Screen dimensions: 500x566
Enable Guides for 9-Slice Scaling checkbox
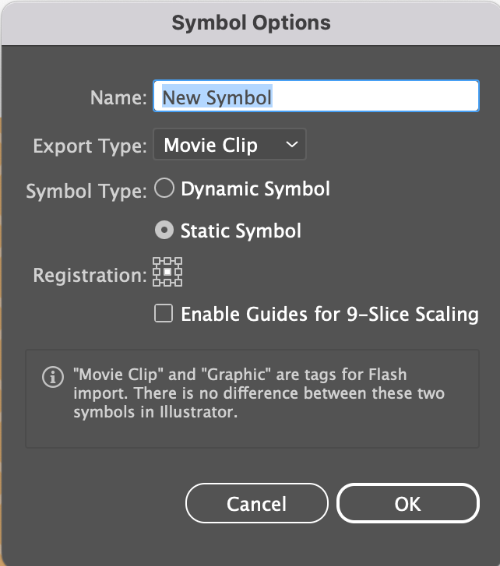coord(164,313)
